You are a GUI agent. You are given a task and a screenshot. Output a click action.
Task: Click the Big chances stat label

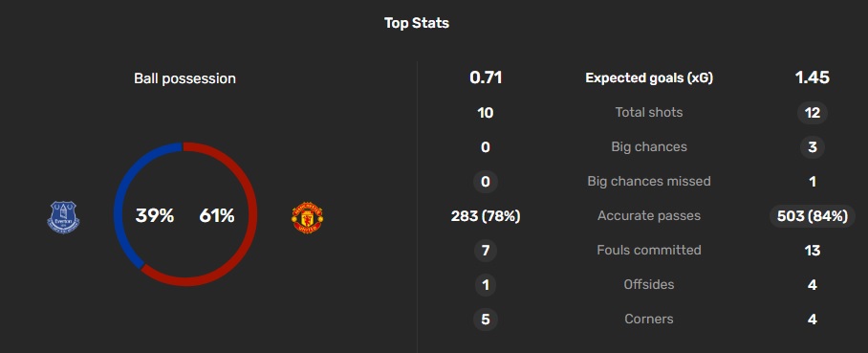[649, 147]
